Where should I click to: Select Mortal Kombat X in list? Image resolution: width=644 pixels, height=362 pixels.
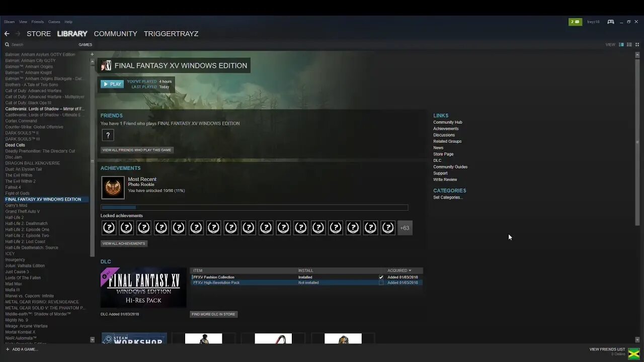pos(20,332)
